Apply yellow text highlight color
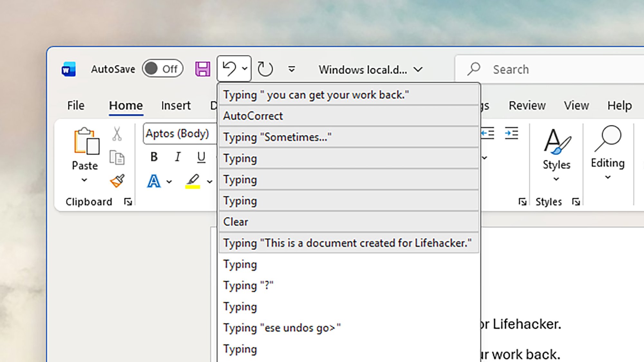The image size is (644, 362). (x=193, y=181)
